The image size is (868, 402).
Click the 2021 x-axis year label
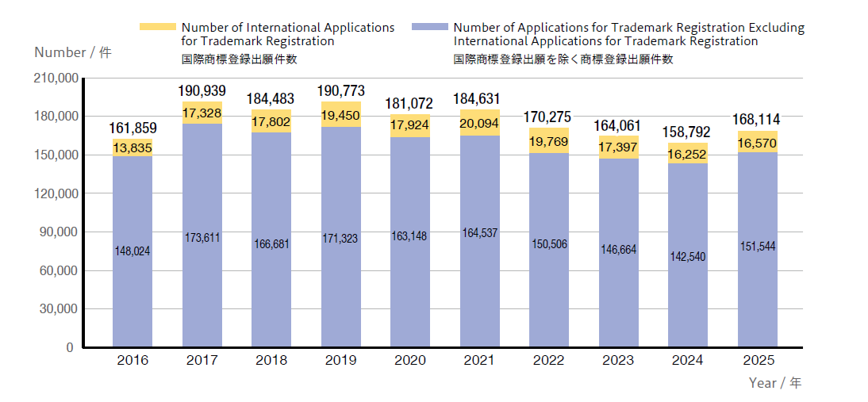[479, 361]
